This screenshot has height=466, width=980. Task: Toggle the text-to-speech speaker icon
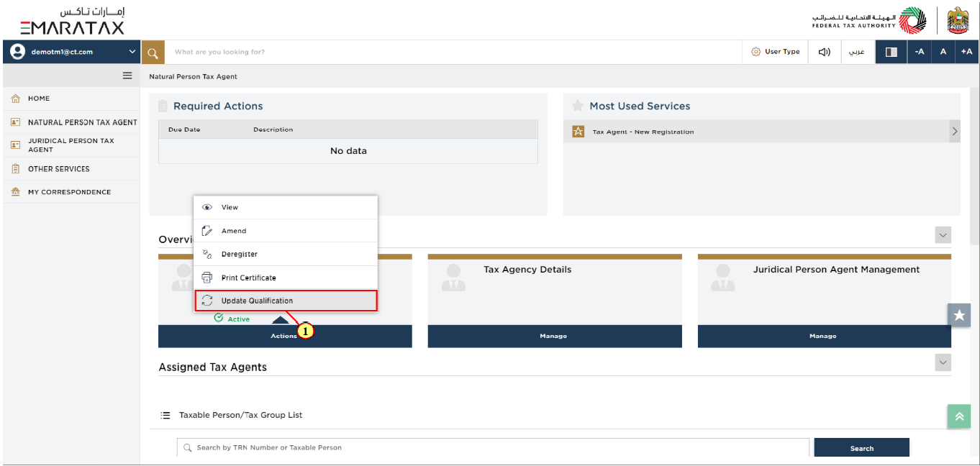click(x=825, y=52)
